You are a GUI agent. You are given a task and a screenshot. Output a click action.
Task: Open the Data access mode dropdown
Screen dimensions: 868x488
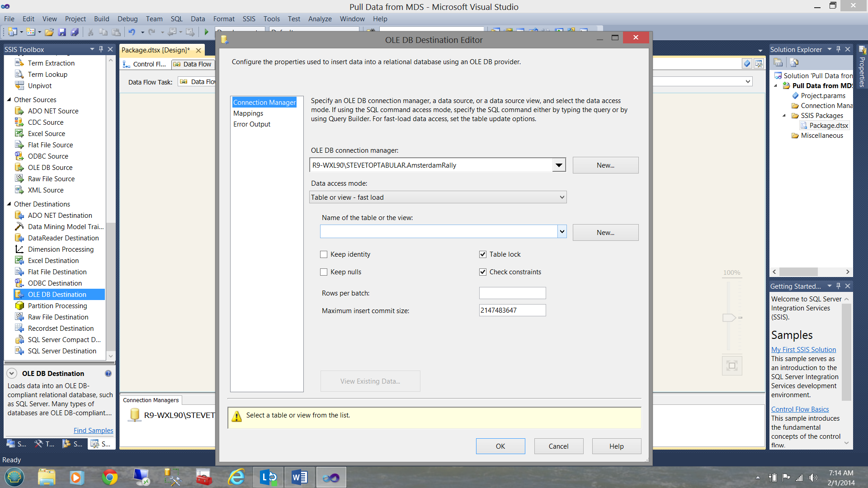point(561,197)
